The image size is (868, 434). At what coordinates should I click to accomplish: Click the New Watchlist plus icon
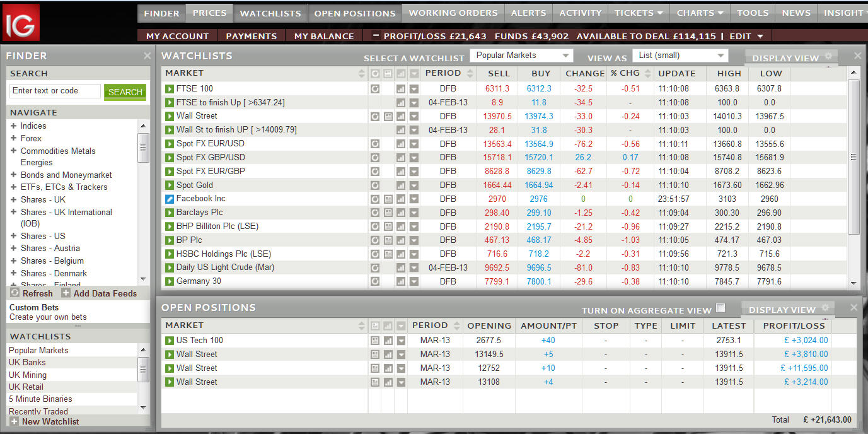pos(14,421)
